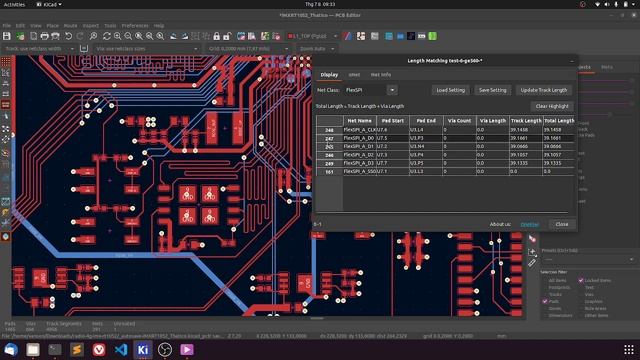The image size is (640, 360).
Task: Select the Measure ruler tool
Action: 532,263
